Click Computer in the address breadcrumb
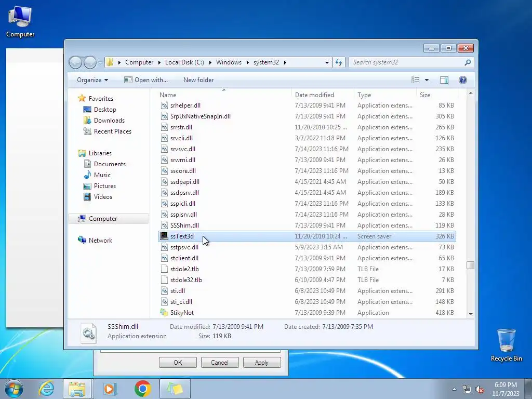Screen dimensions: 532x399 [x=139, y=62]
